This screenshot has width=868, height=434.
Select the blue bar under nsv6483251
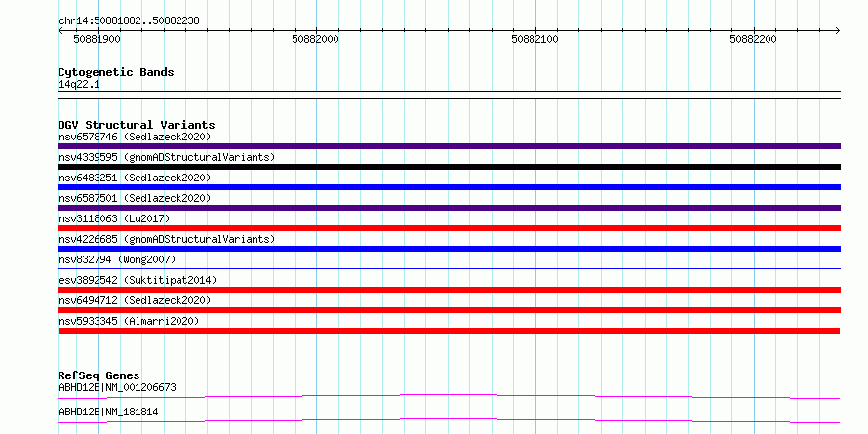point(449,187)
